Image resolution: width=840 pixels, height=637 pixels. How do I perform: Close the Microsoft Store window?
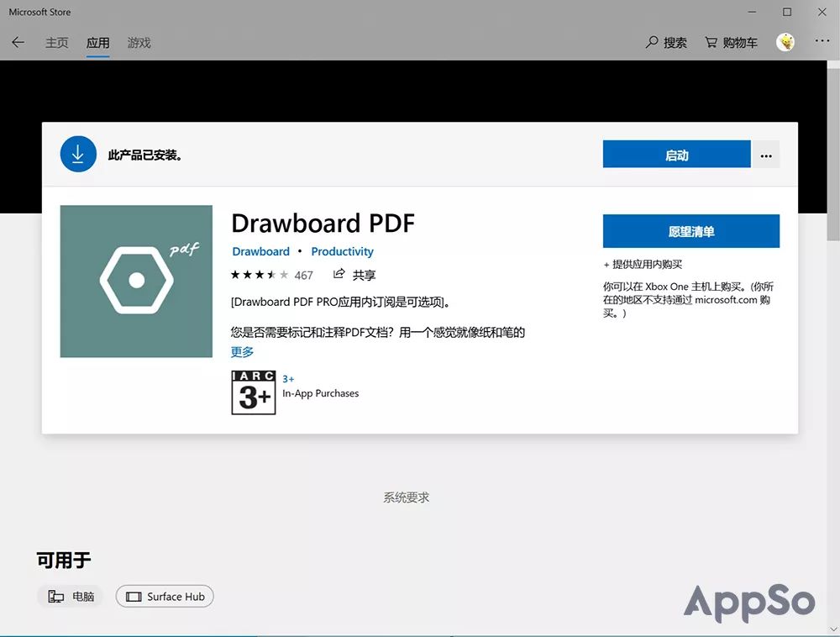tap(822, 12)
